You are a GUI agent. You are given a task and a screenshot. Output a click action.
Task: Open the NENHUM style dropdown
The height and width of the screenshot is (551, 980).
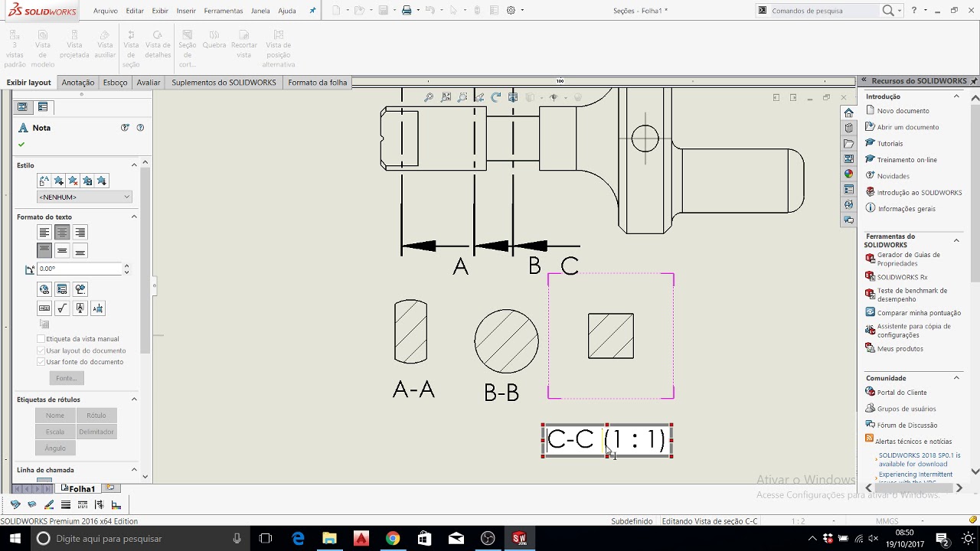[84, 197]
